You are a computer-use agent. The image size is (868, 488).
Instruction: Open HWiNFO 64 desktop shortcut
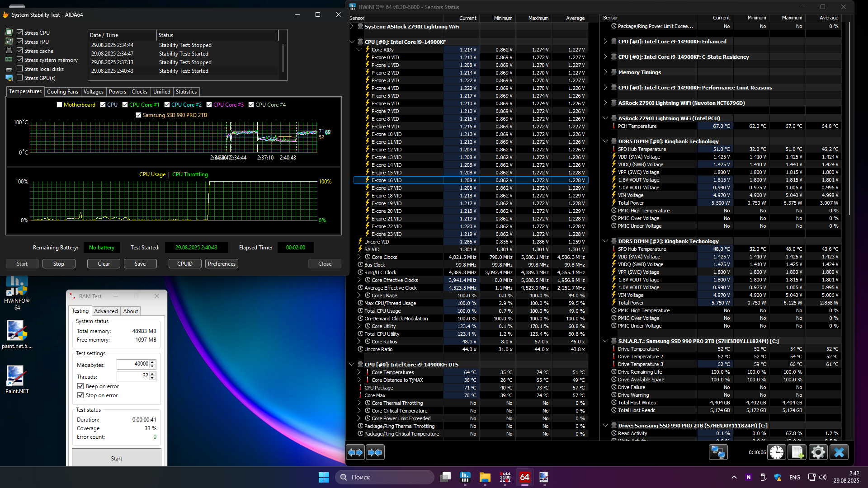[17, 292]
